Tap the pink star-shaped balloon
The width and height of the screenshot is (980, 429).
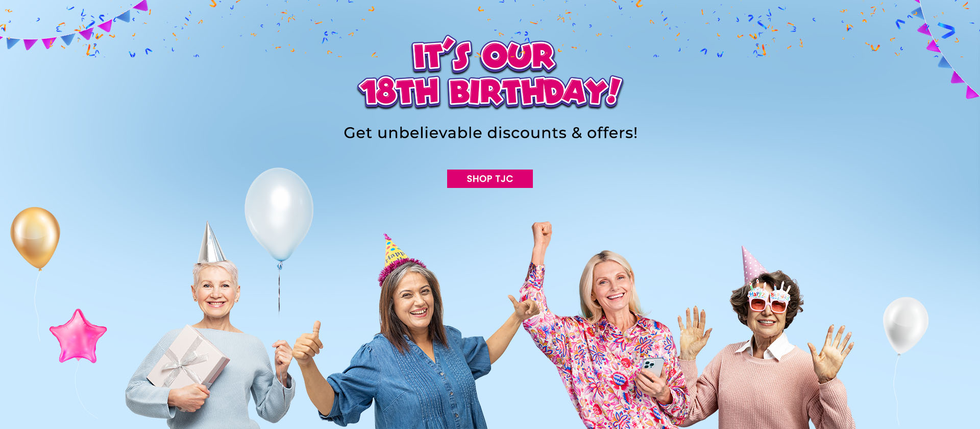[x=78, y=337]
